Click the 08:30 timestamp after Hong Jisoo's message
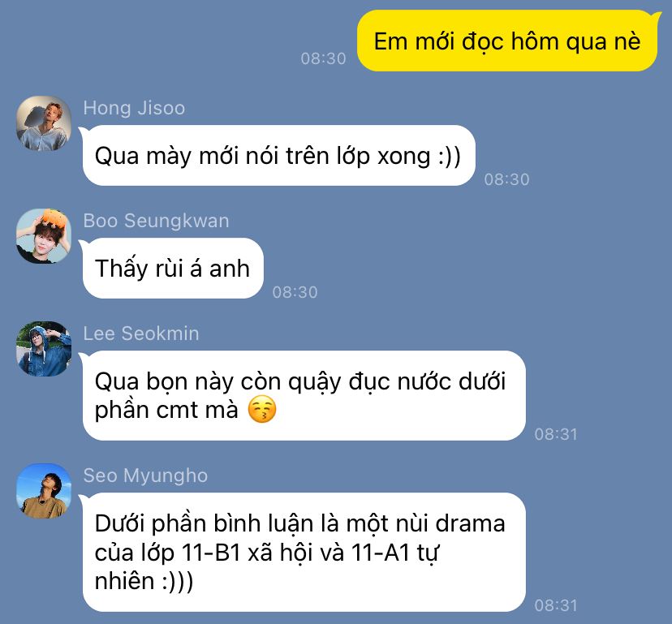The width and height of the screenshot is (672, 624). pyautogui.click(x=507, y=179)
